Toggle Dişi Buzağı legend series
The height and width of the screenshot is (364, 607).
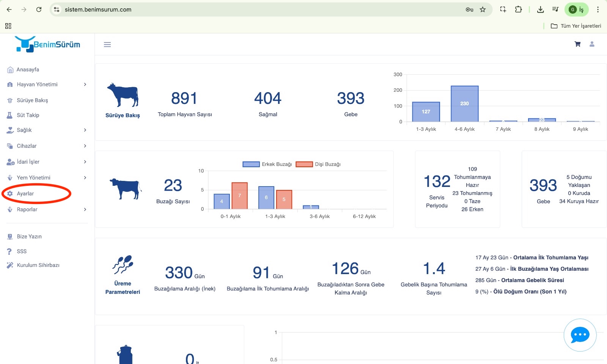click(318, 164)
